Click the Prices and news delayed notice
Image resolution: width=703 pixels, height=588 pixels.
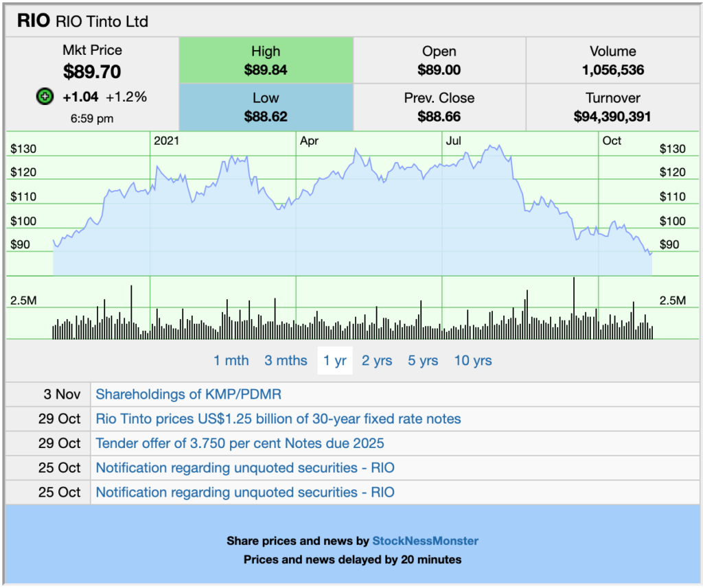coord(352,560)
